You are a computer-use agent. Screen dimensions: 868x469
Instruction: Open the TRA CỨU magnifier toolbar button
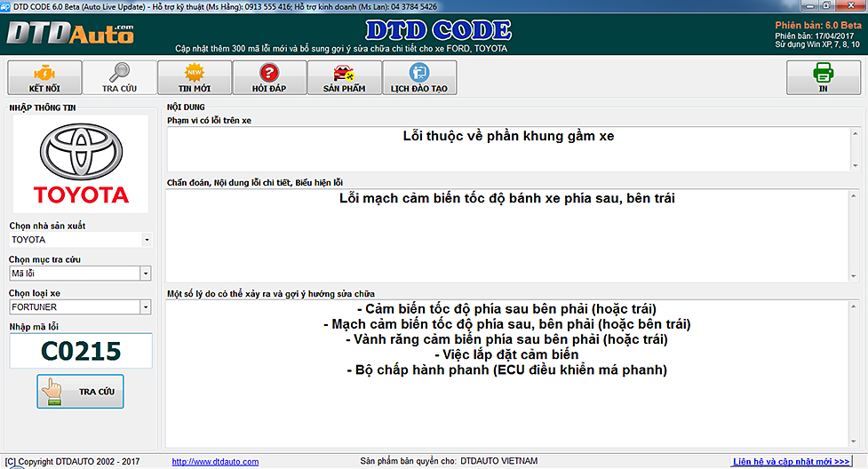[x=120, y=77]
